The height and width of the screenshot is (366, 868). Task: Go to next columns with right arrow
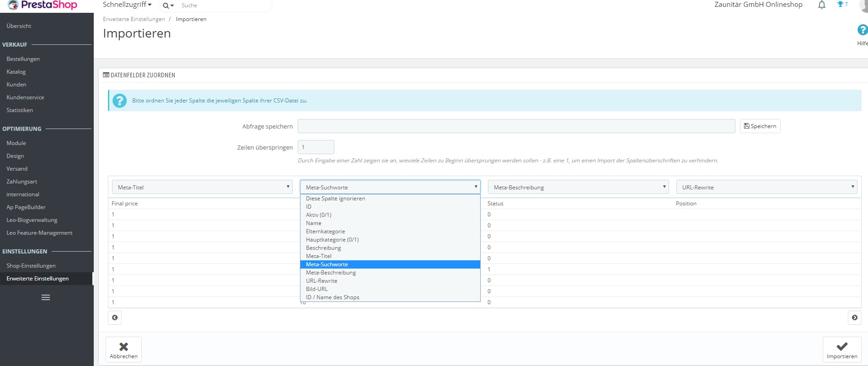[x=854, y=318]
